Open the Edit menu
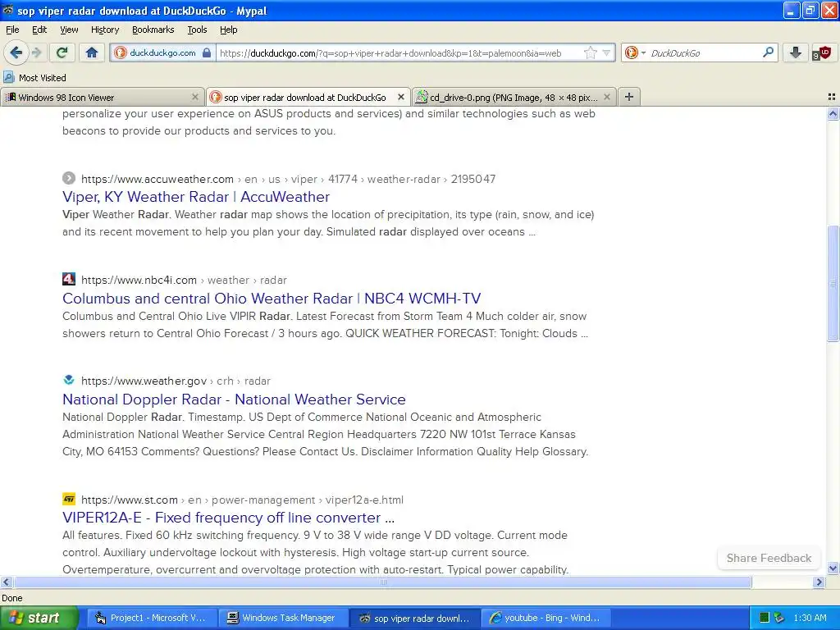This screenshot has height=630, width=840. click(x=39, y=30)
